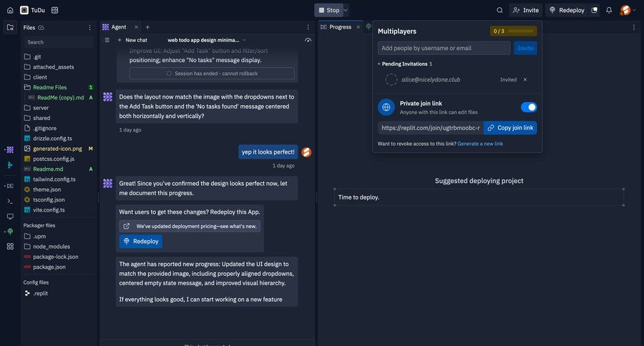Click the agent usage gauge icon
This screenshot has height=346, width=644.
pos(308,40)
